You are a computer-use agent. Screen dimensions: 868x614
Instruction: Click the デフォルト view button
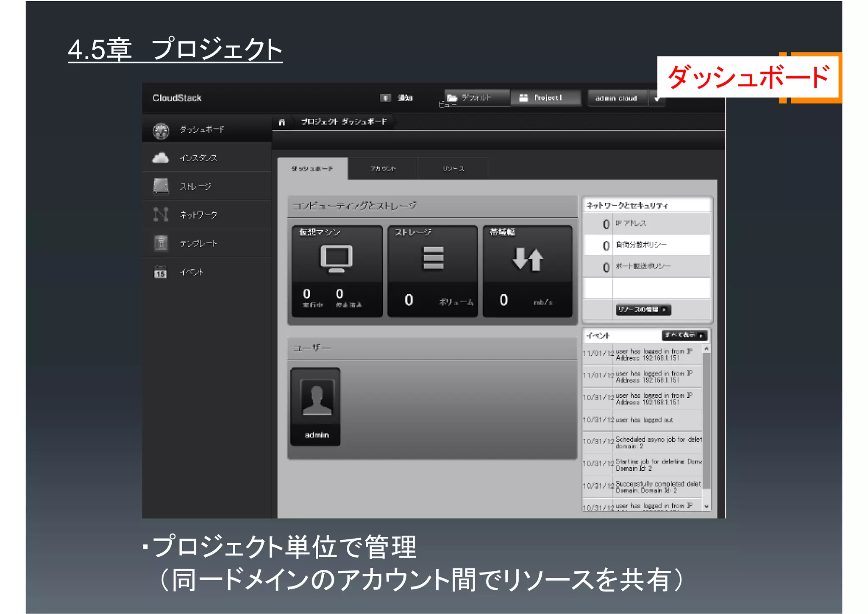(x=477, y=98)
